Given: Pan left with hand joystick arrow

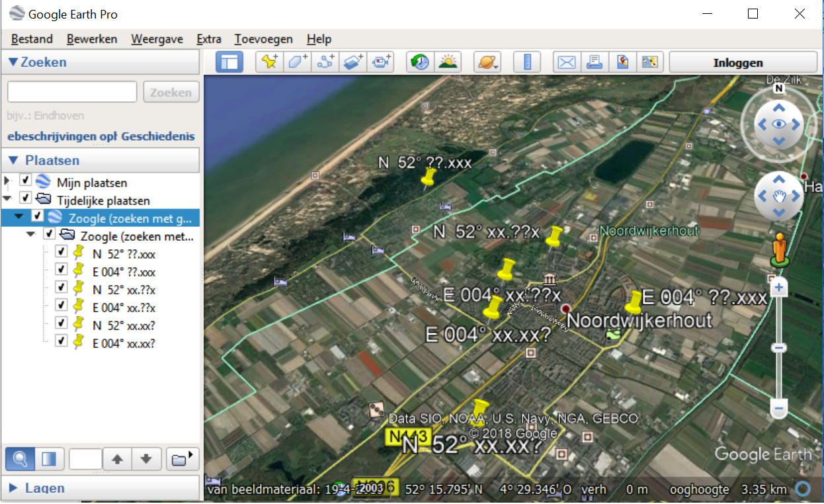Looking at the screenshot, I should point(762,196).
